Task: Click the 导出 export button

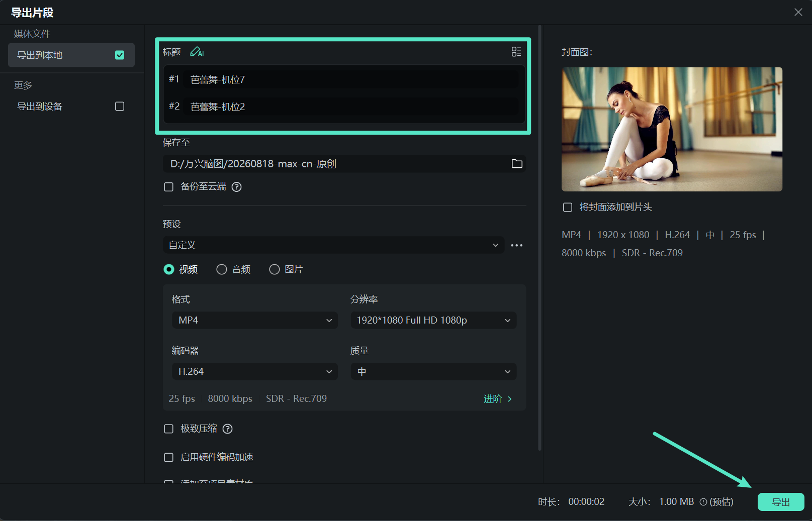Action: pyautogui.click(x=781, y=502)
